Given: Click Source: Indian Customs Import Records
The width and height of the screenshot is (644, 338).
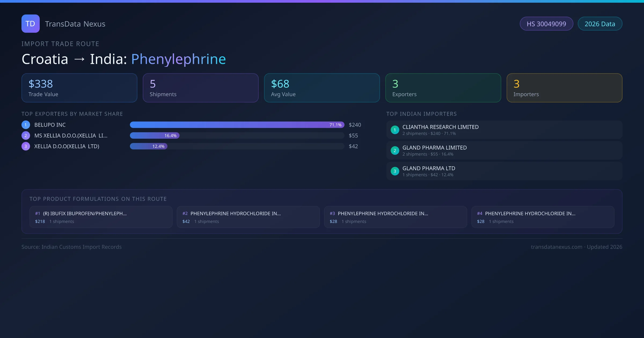Looking at the screenshot, I should (72, 247).
